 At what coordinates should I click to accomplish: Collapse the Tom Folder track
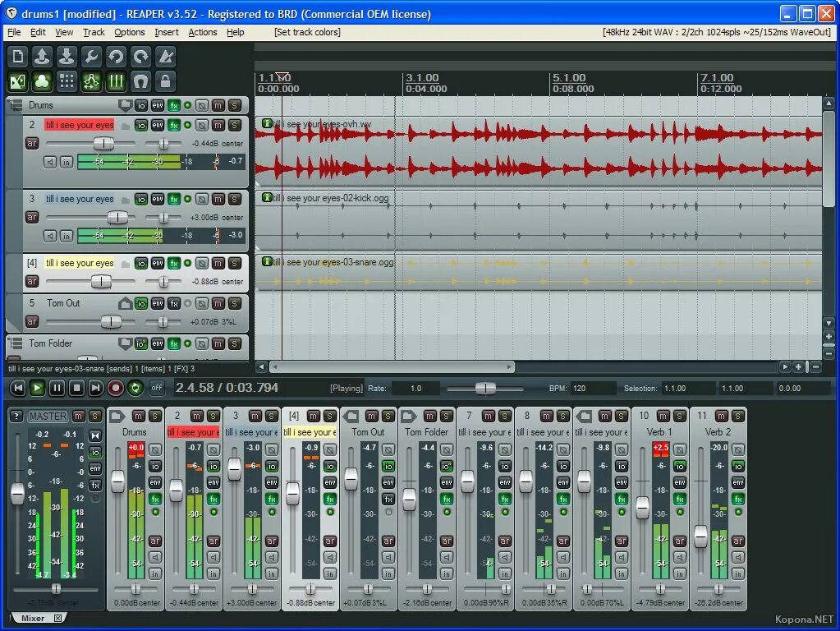[126, 343]
